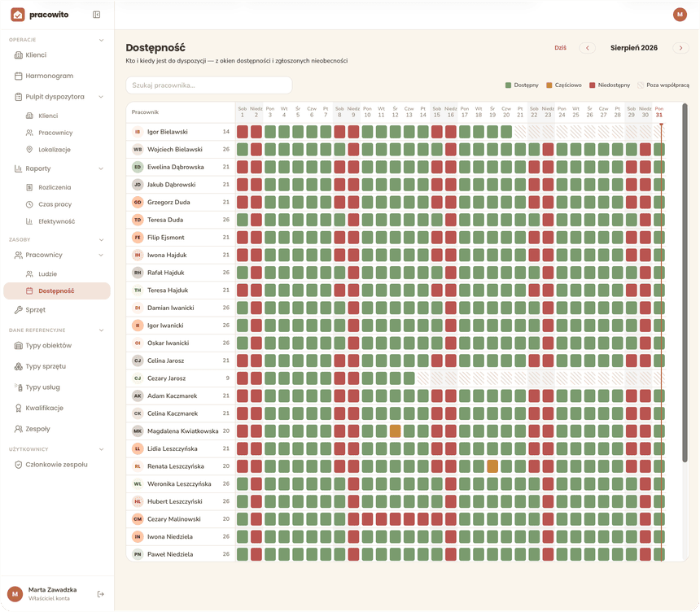This screenshot has height=612, width=700.
Task: Open employee row Grzegorz Duda
Action: coord(181,202)
